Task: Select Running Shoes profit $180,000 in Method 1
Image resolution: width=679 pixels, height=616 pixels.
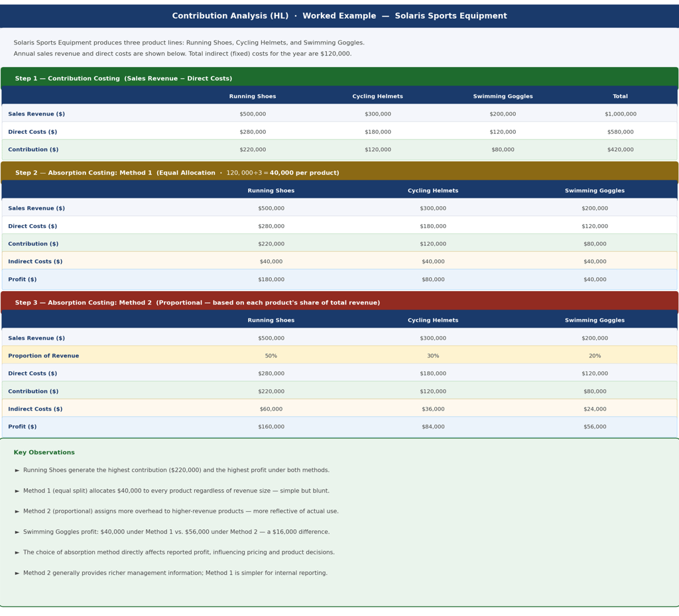Action: 271,279
